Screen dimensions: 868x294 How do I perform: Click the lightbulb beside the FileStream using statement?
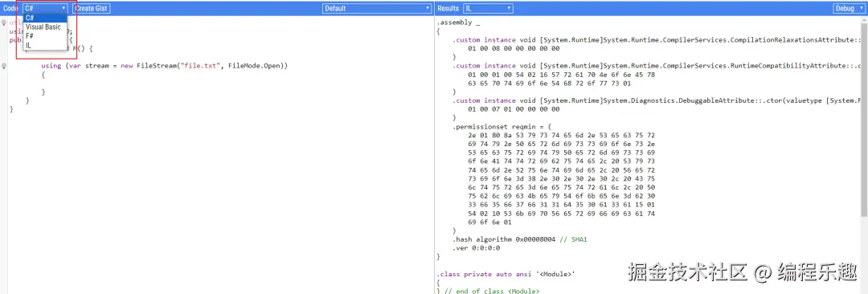[x=4, y=66]
